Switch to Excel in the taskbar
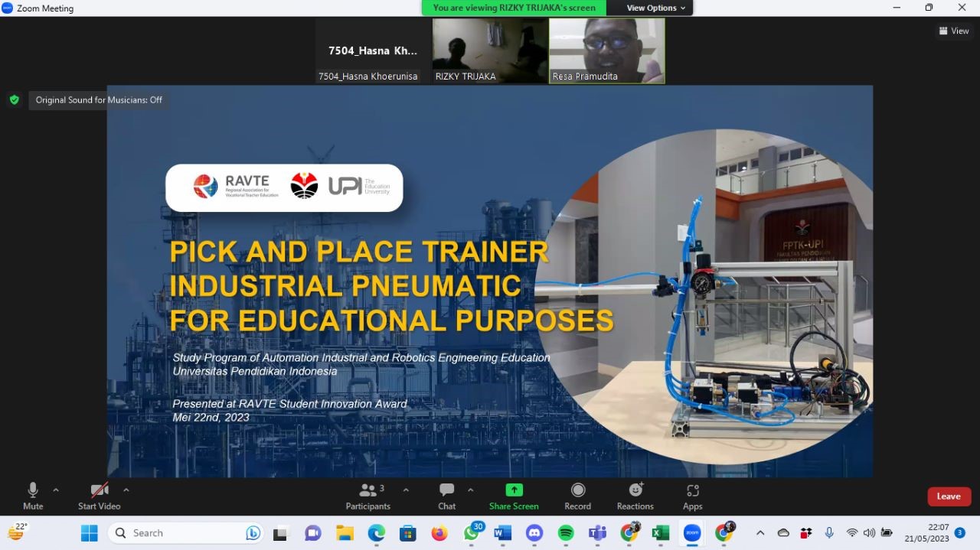 (661, 533)
